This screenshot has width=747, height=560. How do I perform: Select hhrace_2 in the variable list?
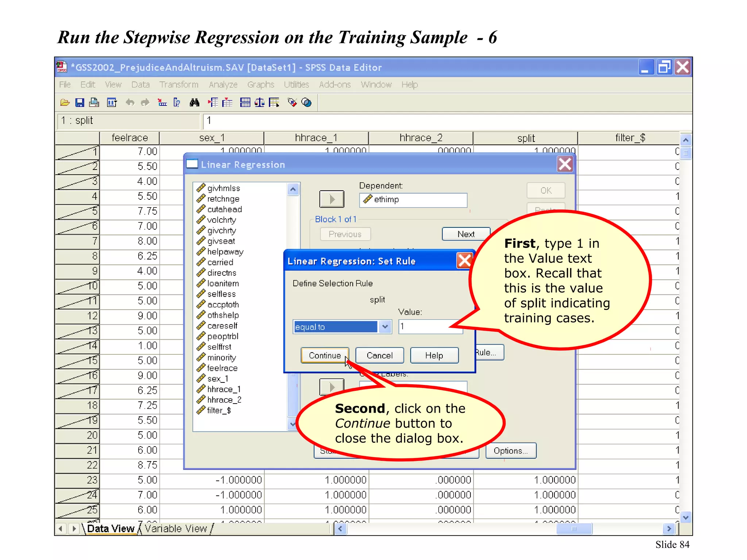click(224, 400)
